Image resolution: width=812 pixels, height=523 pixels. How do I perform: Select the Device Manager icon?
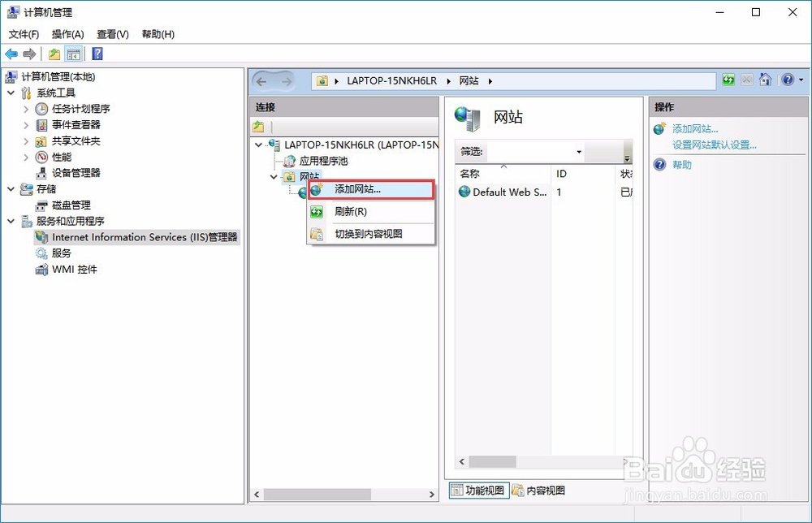(41, 173)
